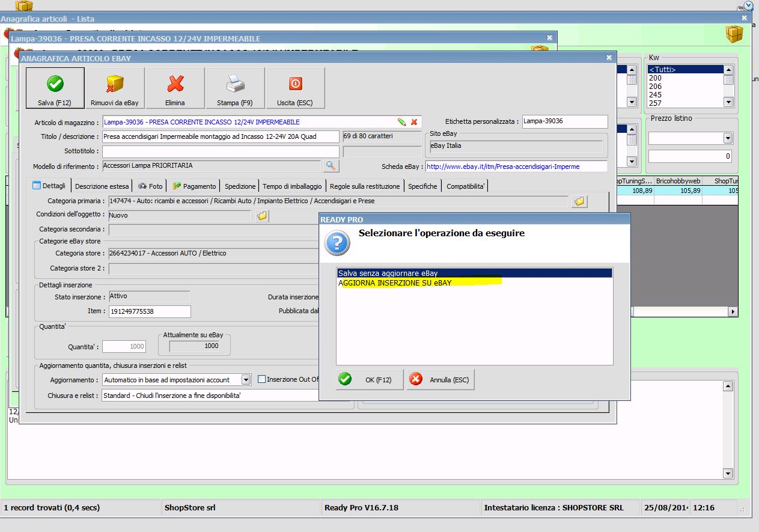Switch to the Foto tab
The width and height of the screenshot is (759, 532).
[150, 186]
